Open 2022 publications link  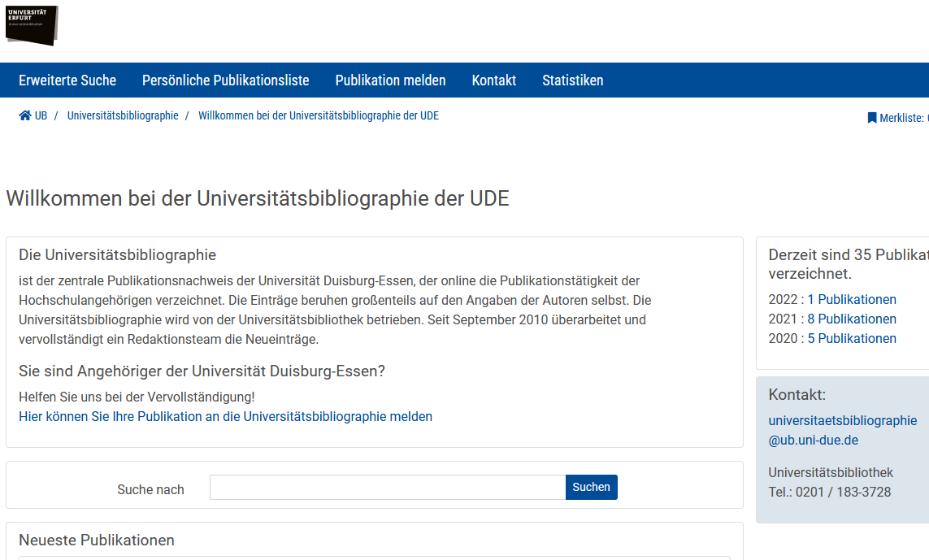(x=851, y=300)
